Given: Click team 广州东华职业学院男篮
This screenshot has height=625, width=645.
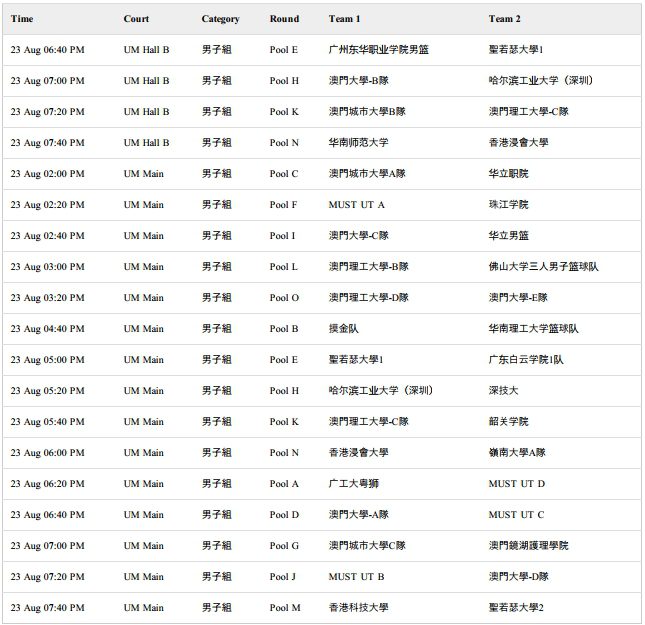Looking at the screenshot, I should tap(378, 50).
